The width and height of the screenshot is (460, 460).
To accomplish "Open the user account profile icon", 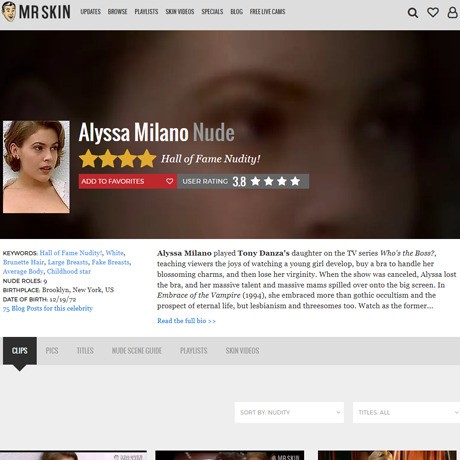I will (452, 12).
